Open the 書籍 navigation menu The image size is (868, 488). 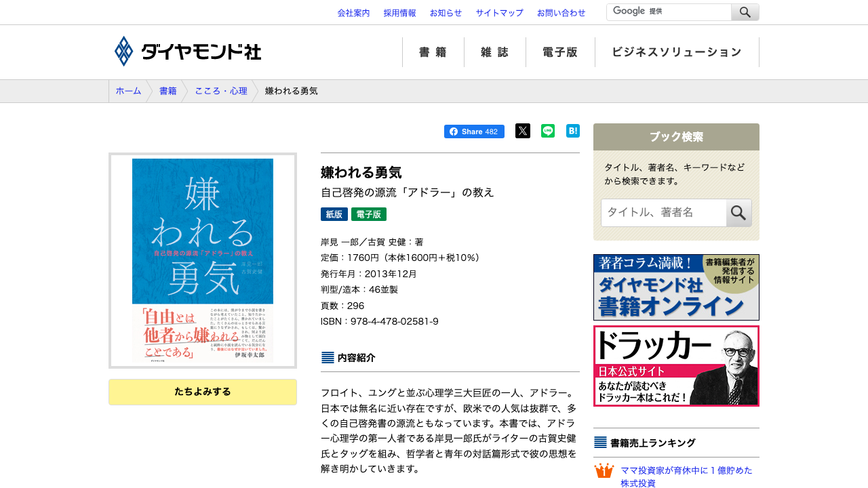[x=433, y=52]
